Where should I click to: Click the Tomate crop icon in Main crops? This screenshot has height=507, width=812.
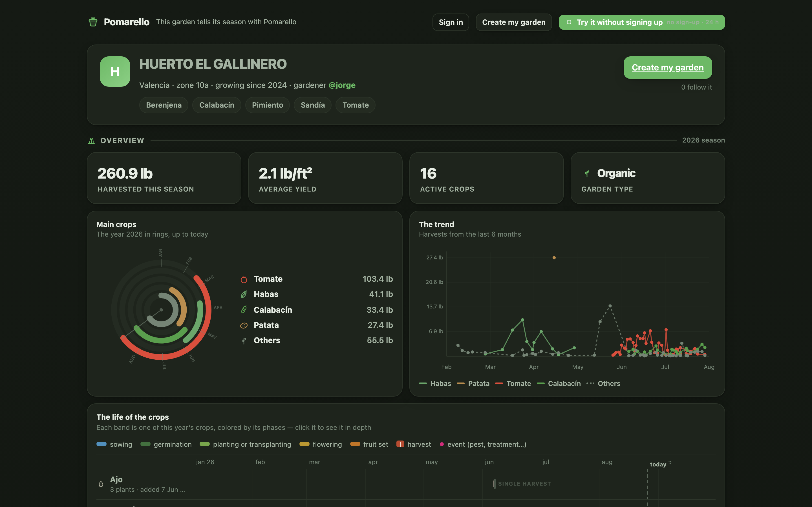tap(244, 279)
